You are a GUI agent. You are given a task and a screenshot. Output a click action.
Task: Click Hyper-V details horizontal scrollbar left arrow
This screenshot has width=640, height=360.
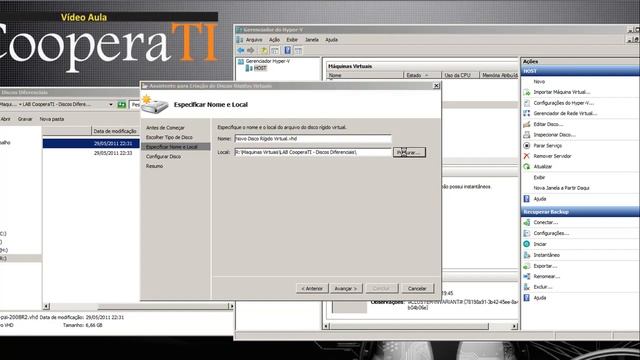[326, 326]
